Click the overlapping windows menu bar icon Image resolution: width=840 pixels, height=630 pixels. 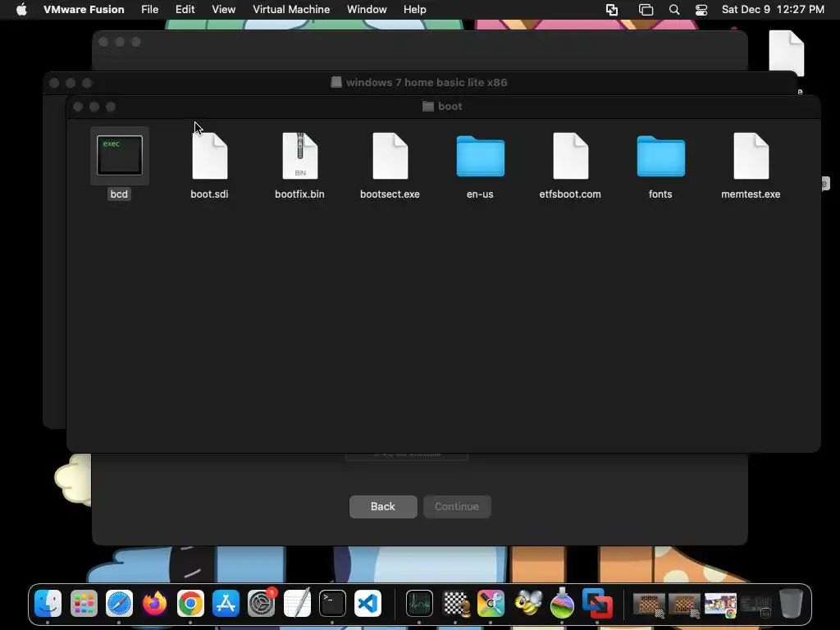(x=646, y=10)
